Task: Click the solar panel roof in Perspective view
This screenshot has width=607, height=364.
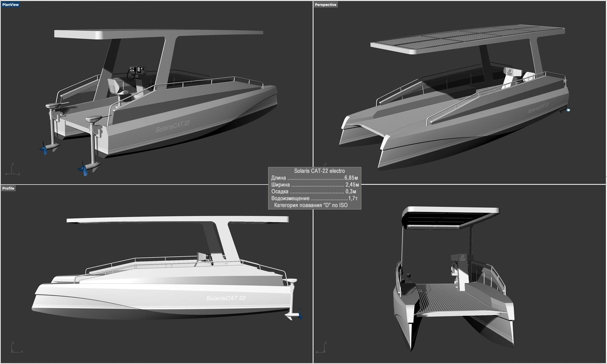Action: coord(468,37)
